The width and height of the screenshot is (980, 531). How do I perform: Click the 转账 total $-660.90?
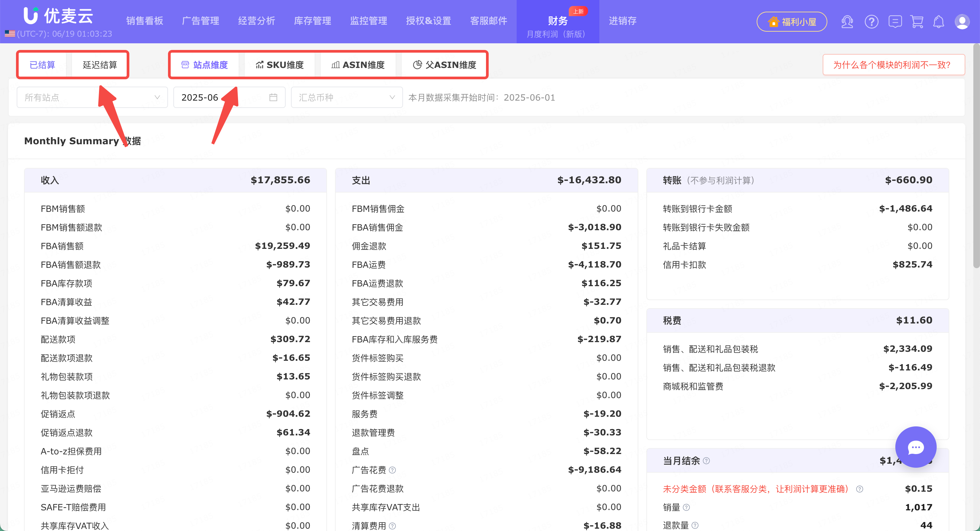point(908,180)
